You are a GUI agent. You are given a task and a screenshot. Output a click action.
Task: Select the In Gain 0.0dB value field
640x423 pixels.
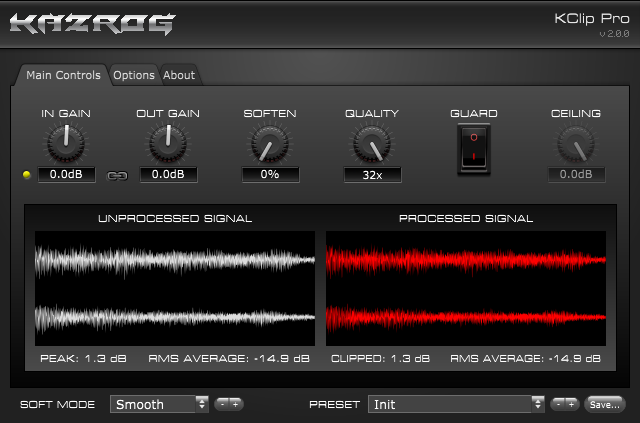(67, 174)
